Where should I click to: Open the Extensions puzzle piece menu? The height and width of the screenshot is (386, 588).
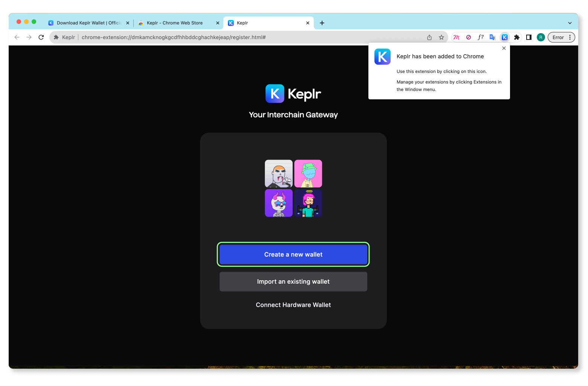tap(517, 37)
